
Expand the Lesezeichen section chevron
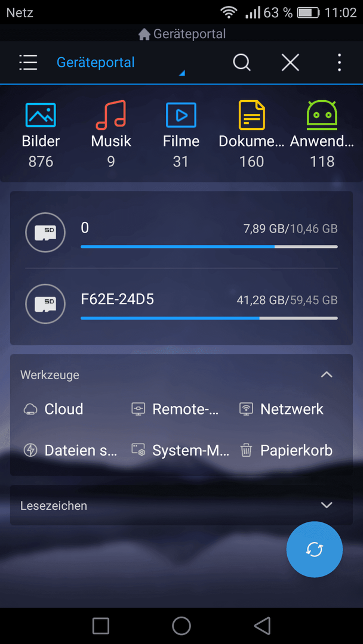tap(327, 505)
